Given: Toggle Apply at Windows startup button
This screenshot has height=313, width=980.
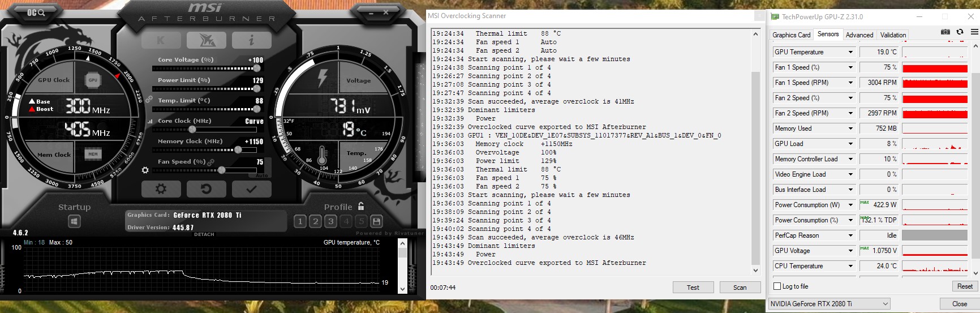Looking at the screenshot, I should tap(74, 221).
